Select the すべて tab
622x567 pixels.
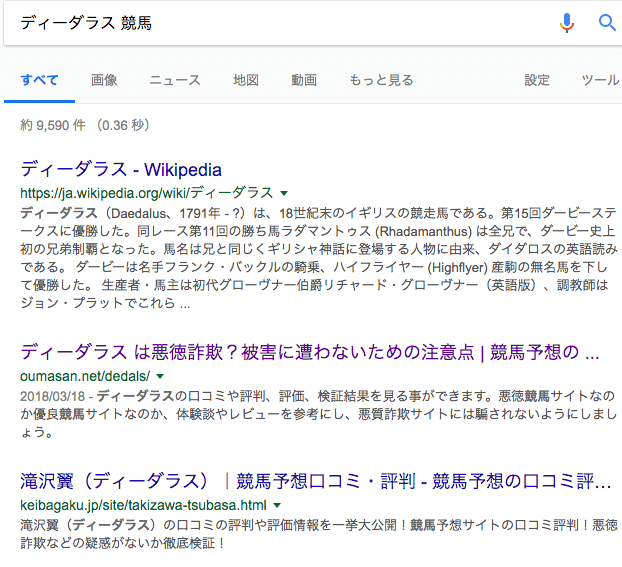39,80
